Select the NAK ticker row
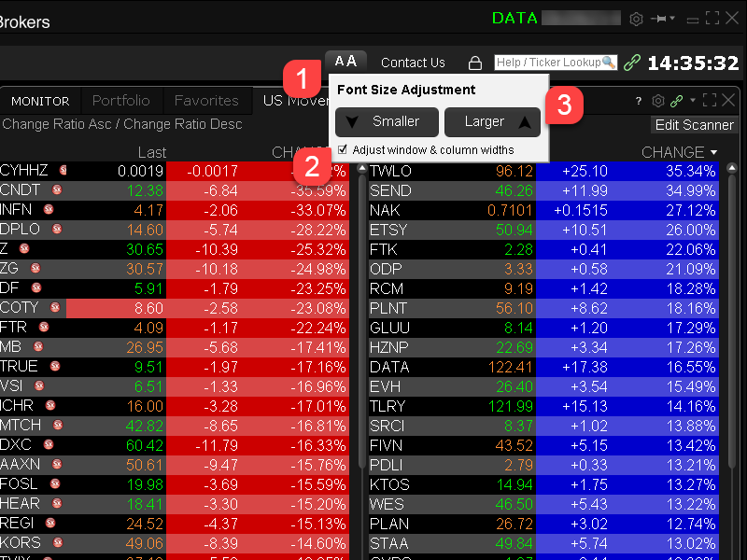747x560 pixels. coord(385,210)
